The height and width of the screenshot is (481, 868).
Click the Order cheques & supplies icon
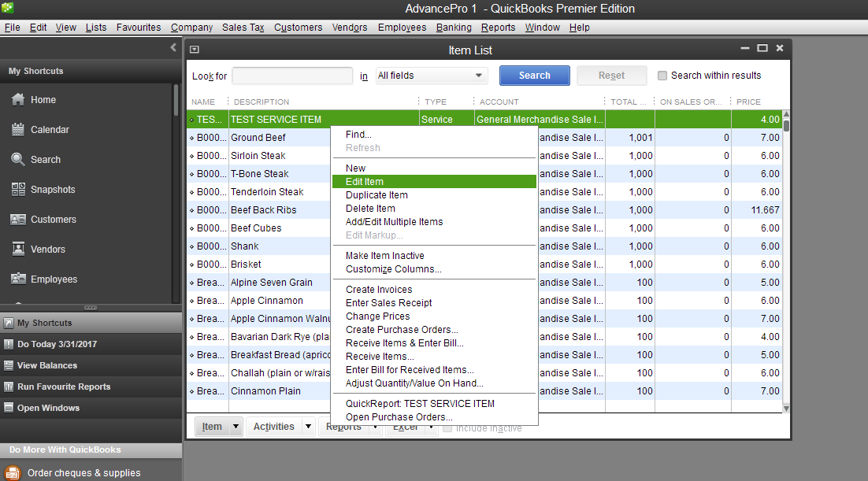pyautogui.click(x=13, y=472)
